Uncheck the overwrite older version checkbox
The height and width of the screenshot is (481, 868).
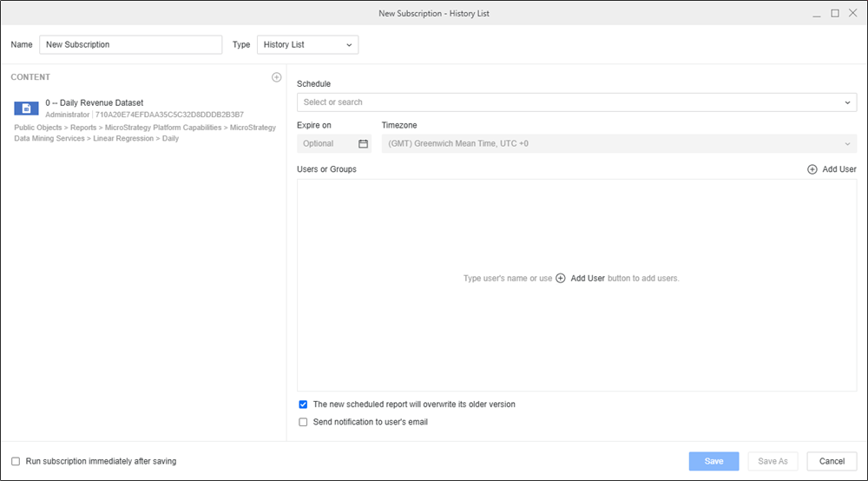click(x=303, y=405)
